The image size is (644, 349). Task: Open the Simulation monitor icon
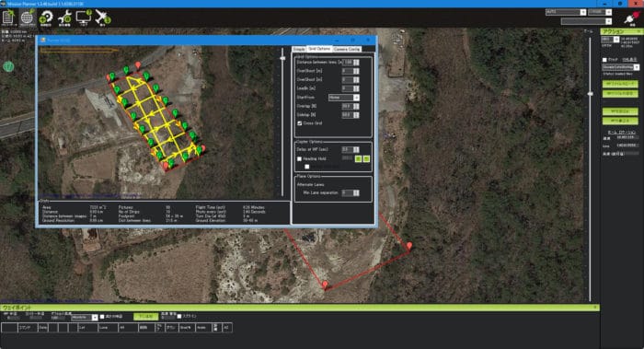click(x=84, y=18)
